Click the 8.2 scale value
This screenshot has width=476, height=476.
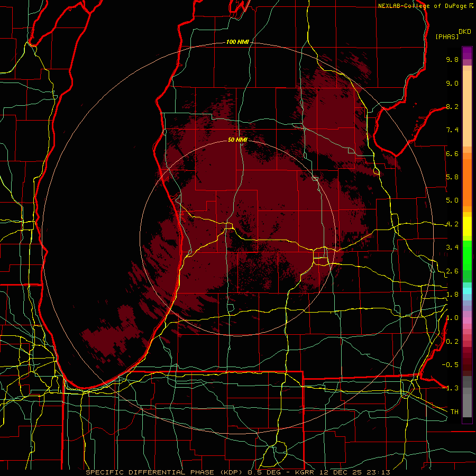452,106
